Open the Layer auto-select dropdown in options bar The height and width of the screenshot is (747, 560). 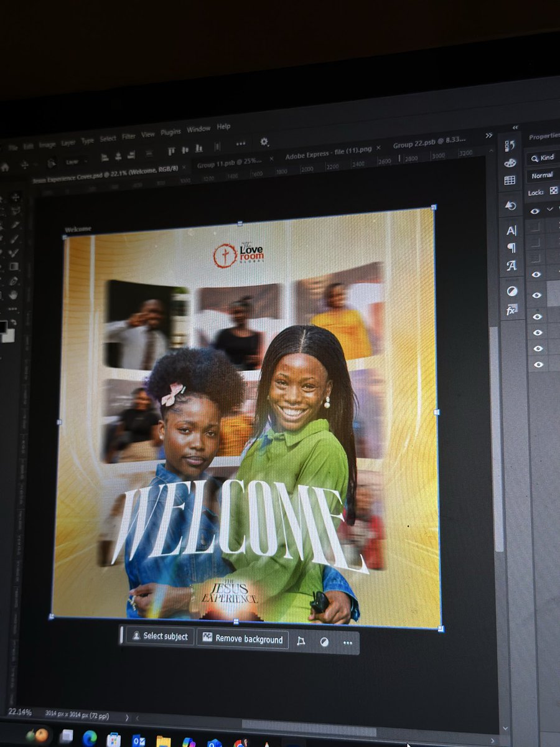(76, 161)
